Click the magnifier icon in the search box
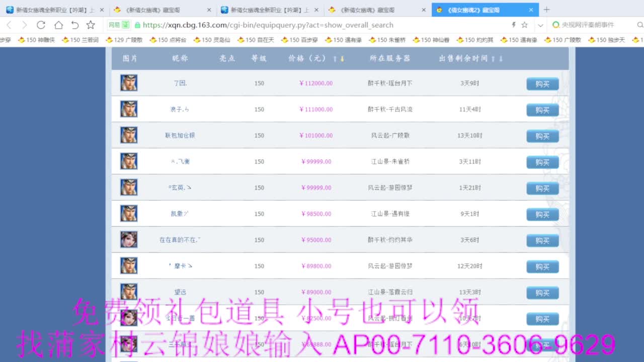The width and height of the screenshot is (644, 362). pyautogui.click(x=640, y=25)
